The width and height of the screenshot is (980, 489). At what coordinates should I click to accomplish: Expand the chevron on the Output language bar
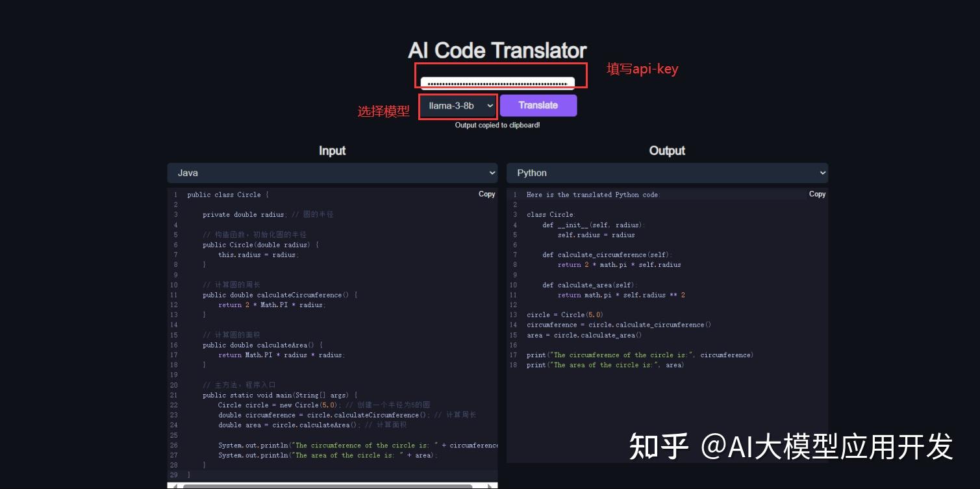point(823,173)
